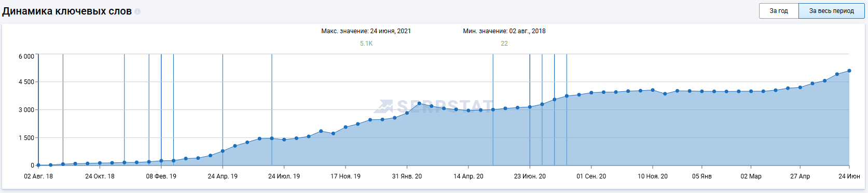Click "Мин. значение: 02 авг., 2018" label
The width and height of the screenshot is (868, 193).
(504, 31)
